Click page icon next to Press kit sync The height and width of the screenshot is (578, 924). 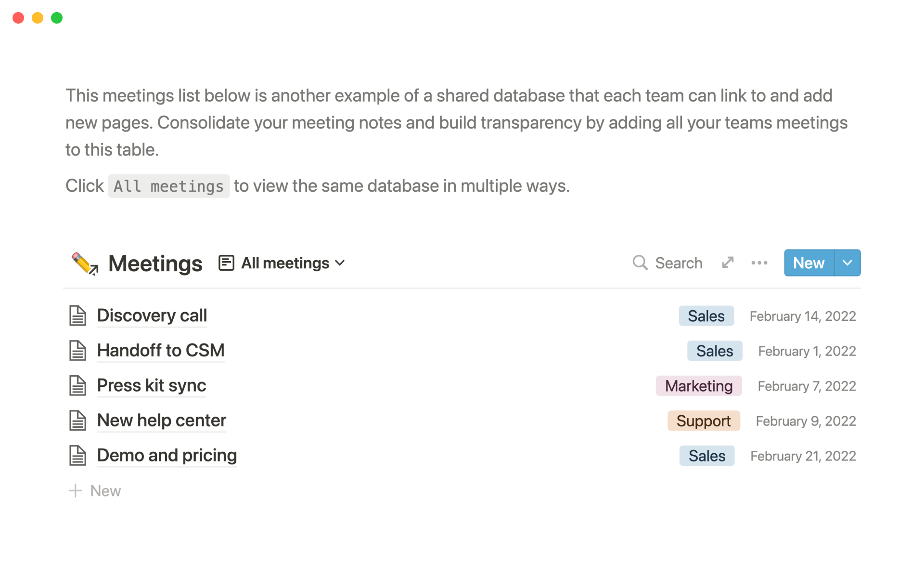[x=77, y=386]
